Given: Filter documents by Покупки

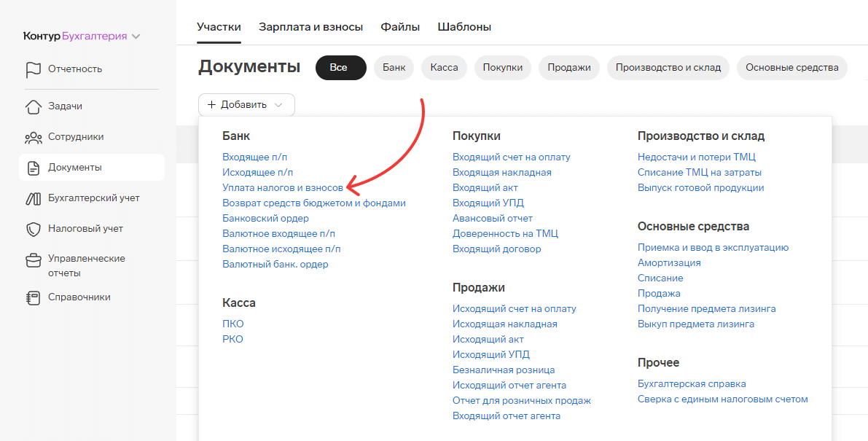Looking at the screenshot, I should 503,68.
